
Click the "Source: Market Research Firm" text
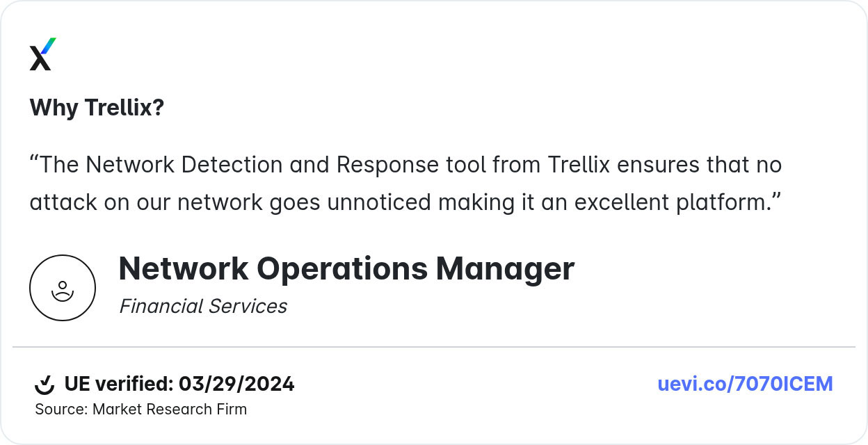[x=141, y=409]
